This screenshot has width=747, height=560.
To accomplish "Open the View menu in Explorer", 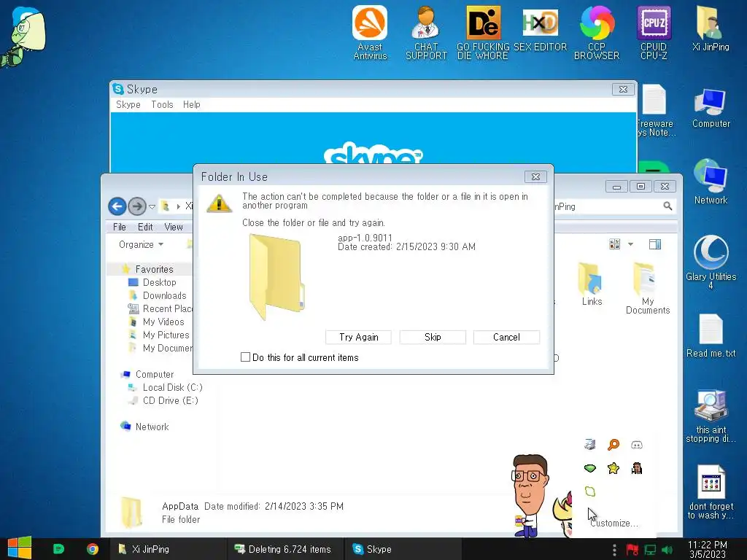I will coord(174,227).
